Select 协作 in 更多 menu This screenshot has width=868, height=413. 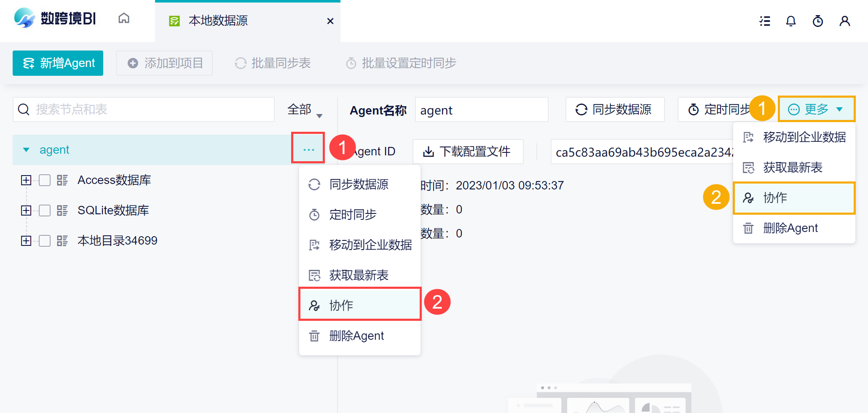(x=794, y=198)
